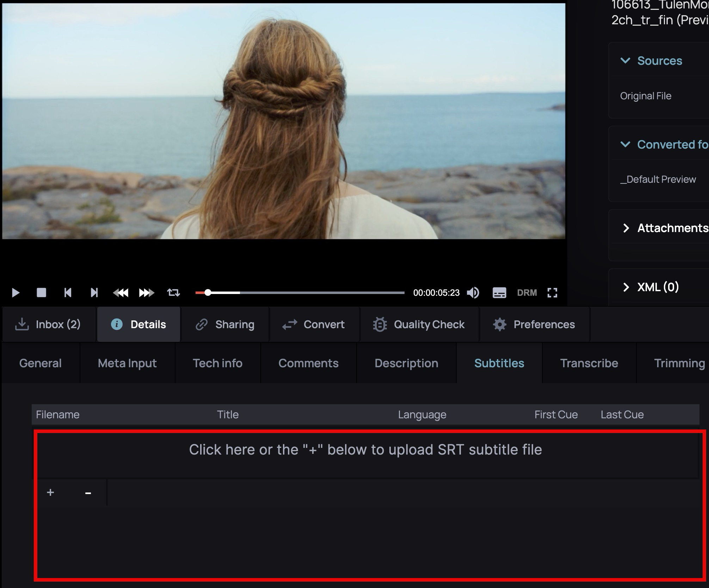This screenshot has height=588, width=709.
Task: Click the Play button in the video player
Action: coord(15,293)
